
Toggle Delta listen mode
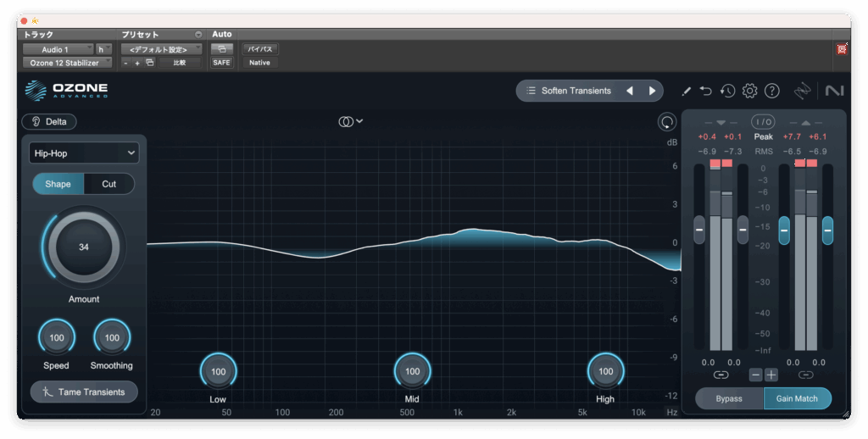(49, 121)
